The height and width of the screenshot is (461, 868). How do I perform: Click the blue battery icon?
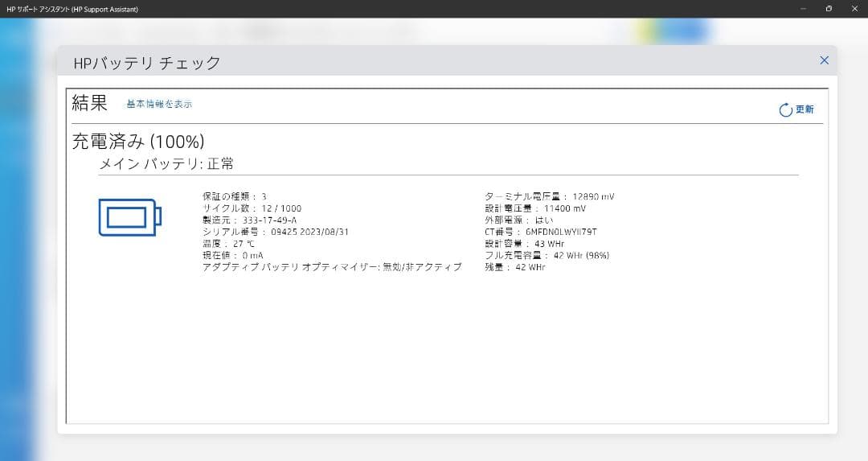pos(130,217)
